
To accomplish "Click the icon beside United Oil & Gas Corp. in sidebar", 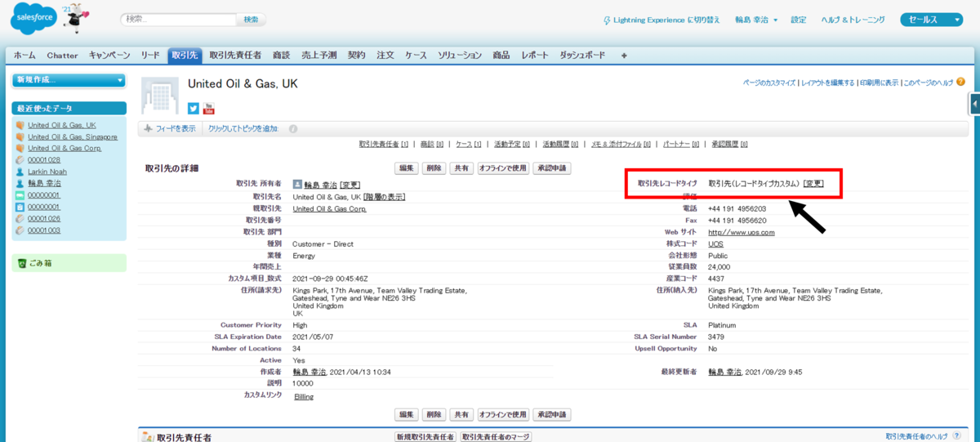I will pos(20,149).
